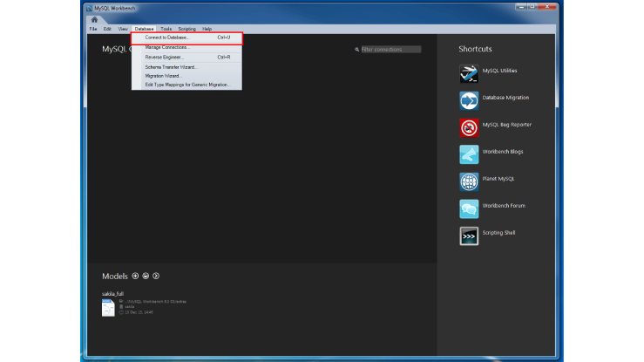Open the Schema Transfer Wizard entry
This screenshot has width=644, height=362.
171,66
